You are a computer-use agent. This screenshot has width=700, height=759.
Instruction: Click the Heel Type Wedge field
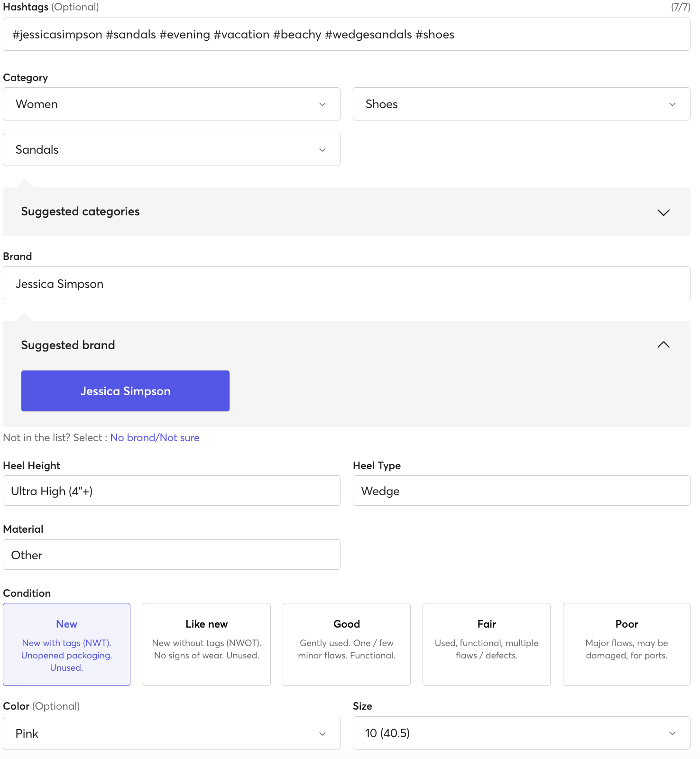521,491
